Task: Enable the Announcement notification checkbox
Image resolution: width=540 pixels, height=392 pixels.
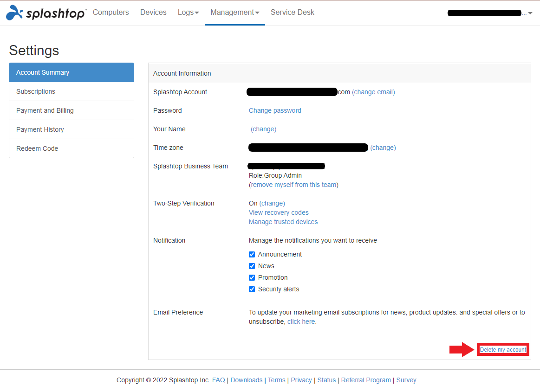Action: (252, 254)
